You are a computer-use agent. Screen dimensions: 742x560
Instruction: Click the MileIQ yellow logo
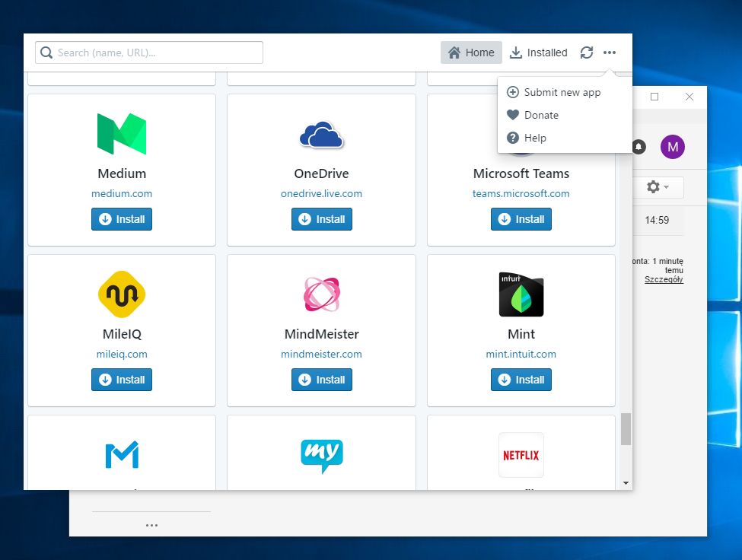click(x=122, y=294)
